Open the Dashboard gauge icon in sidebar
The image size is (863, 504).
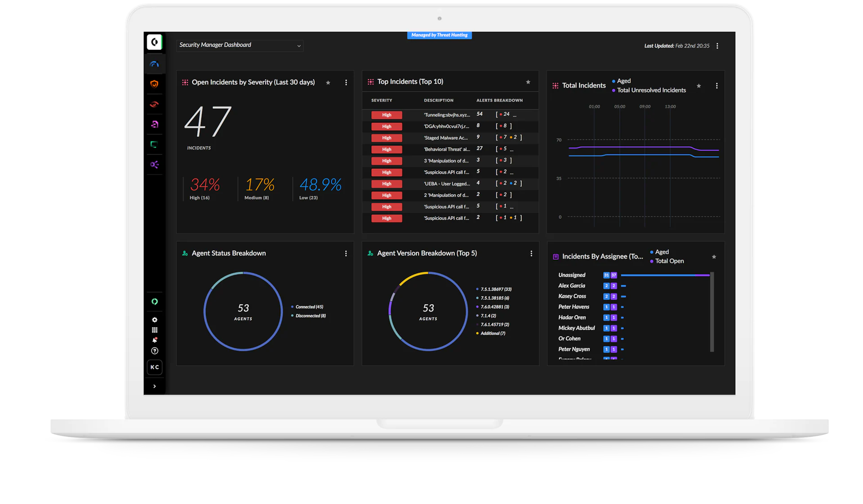[x=155, y=64]
